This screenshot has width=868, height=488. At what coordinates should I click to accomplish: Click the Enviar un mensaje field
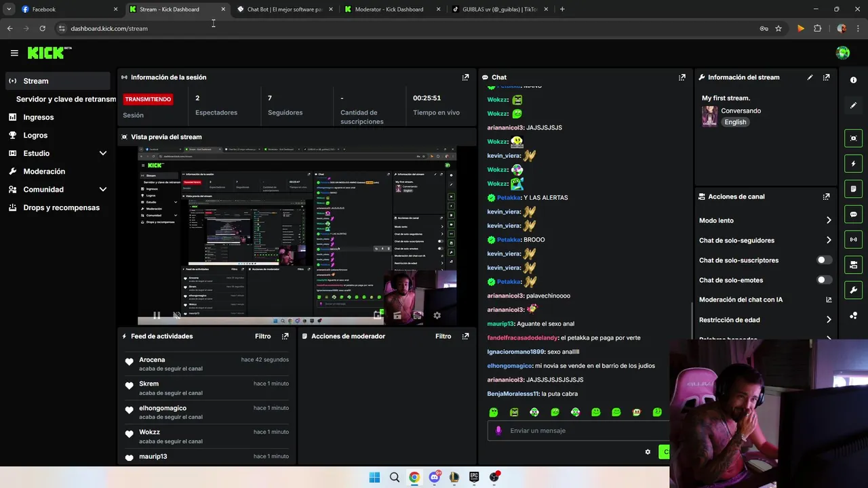pos(578,430)
